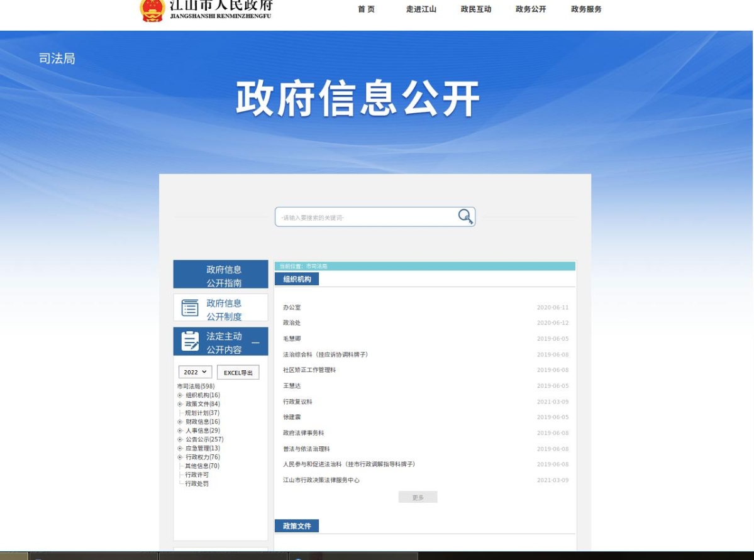Click 市司法局 in breadcrumb bar

tap(316, 266)
